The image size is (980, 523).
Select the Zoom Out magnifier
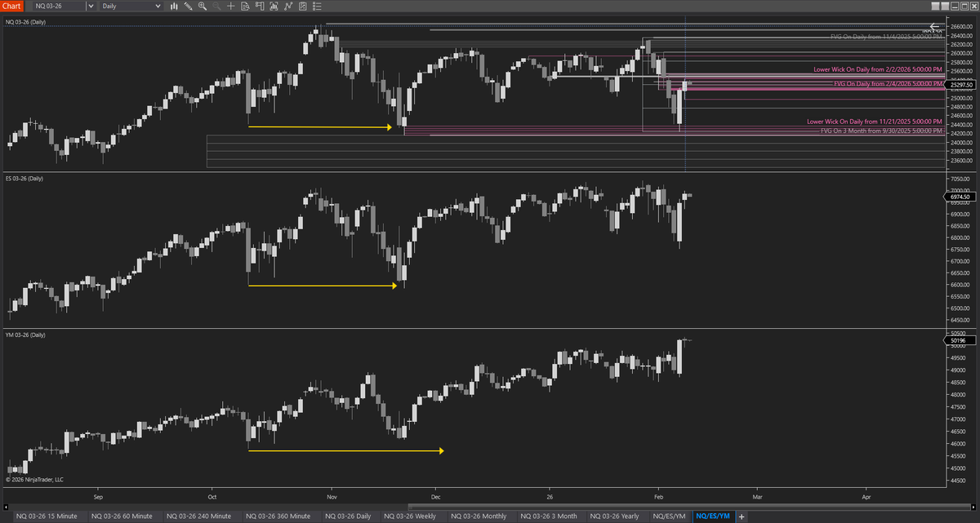coord(216,6)
